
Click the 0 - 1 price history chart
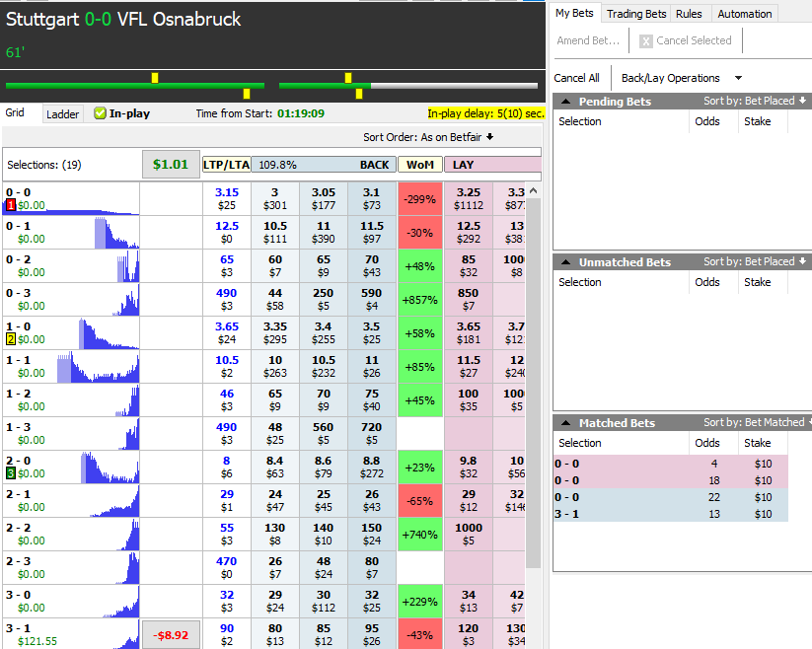[x=116, y=233]
